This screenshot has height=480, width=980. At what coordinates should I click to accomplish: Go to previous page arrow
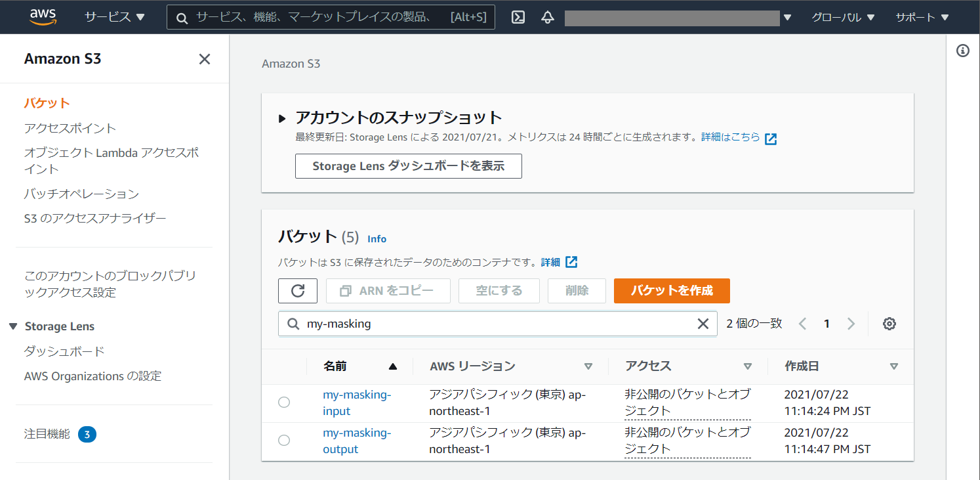pyautogui.click(x=802, y=324)
